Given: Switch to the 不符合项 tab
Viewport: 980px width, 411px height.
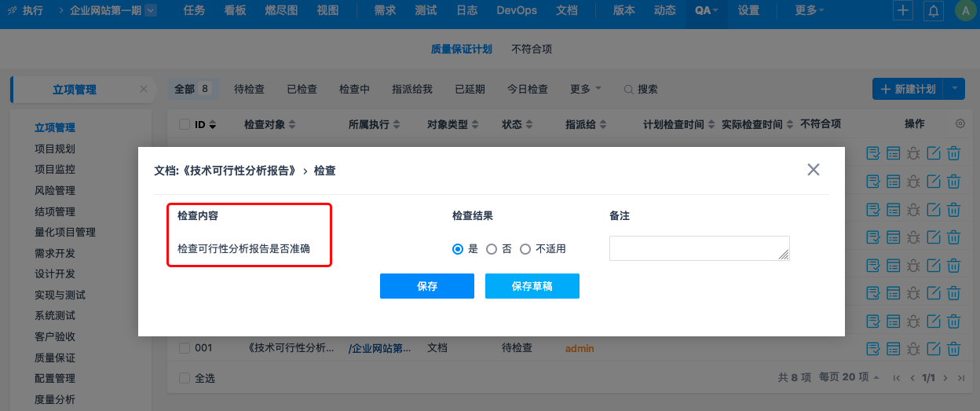Looking at the screenshot, I should [x=532, y=49].
